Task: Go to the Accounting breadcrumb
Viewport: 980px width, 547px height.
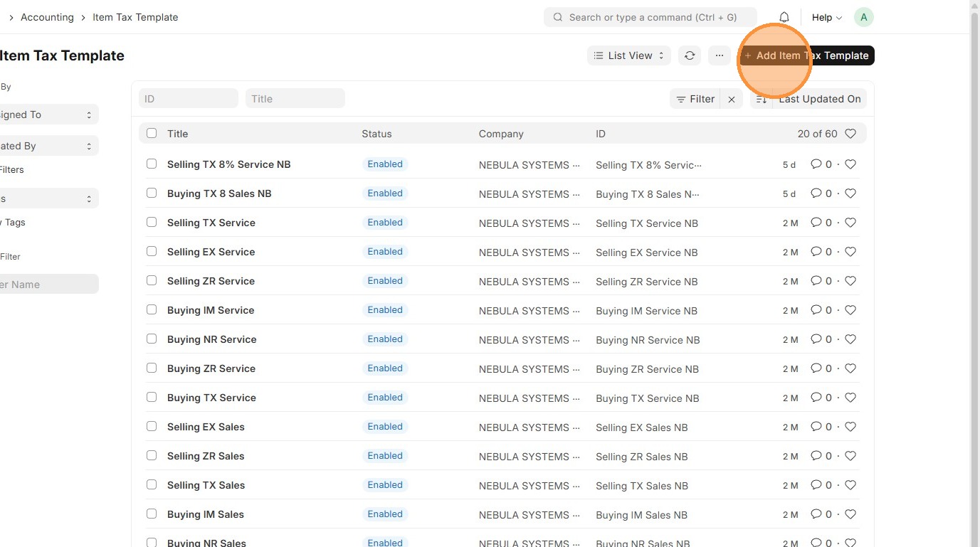Action: pyautogui.click(x=47, y=17)
